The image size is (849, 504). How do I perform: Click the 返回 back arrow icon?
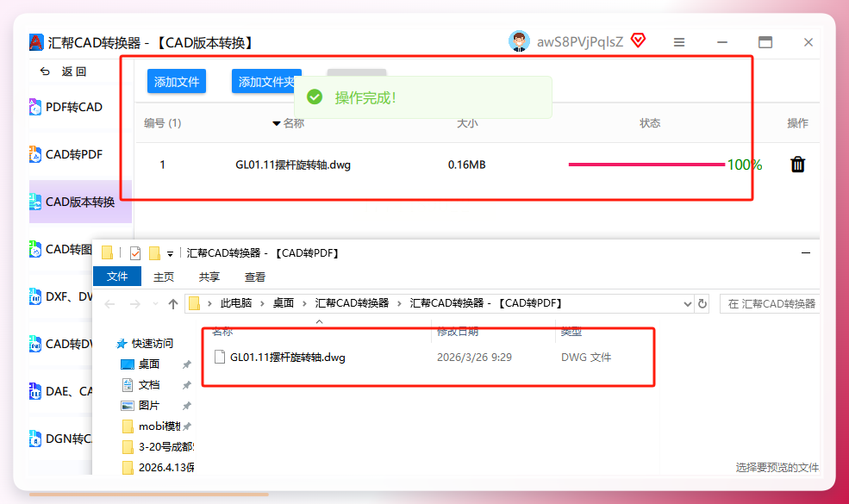click(x=46, y=72)
